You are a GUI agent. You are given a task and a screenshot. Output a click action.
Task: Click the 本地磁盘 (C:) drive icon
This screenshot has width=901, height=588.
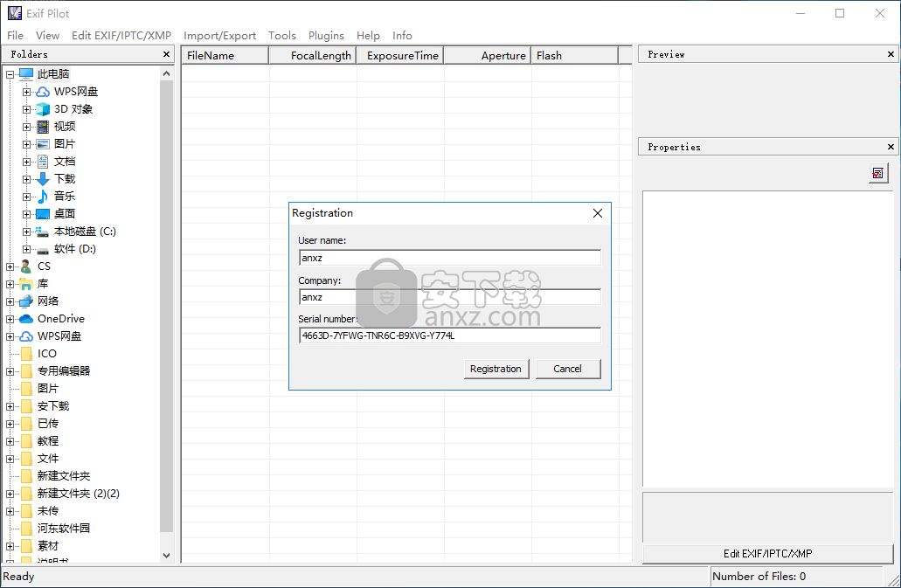pos(43,232)
